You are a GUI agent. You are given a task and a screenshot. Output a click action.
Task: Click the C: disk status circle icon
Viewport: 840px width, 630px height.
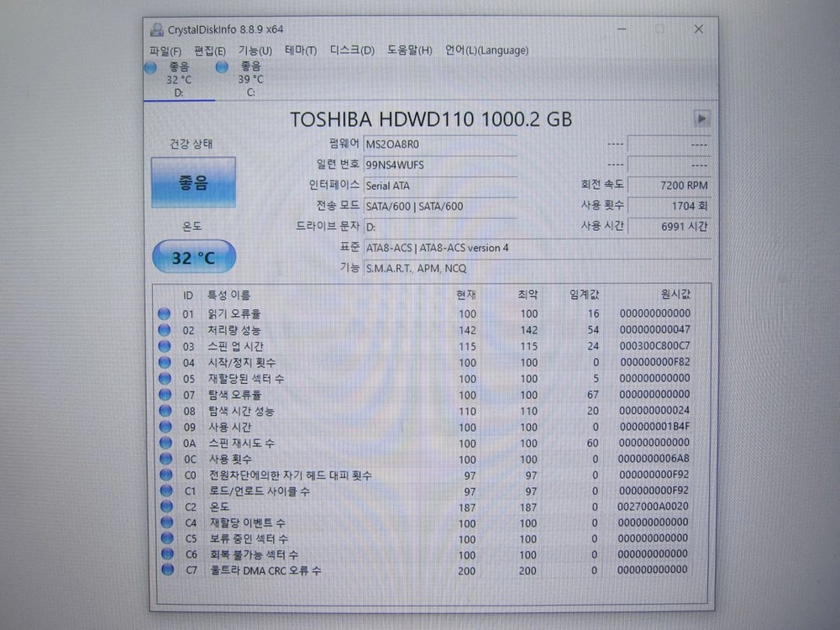[222, 67]
